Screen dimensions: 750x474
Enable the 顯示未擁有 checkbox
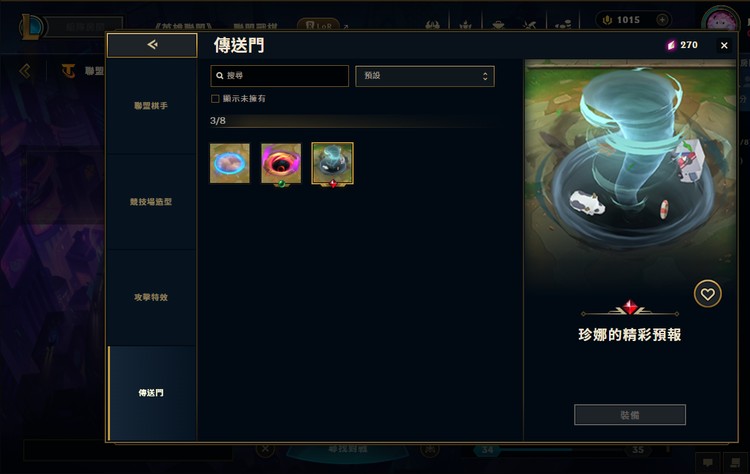[215, 99]
